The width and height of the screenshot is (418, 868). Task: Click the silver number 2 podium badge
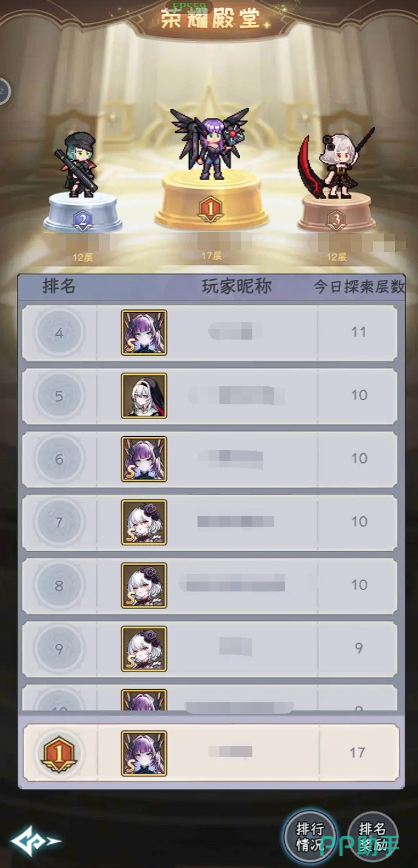(83, 221)
